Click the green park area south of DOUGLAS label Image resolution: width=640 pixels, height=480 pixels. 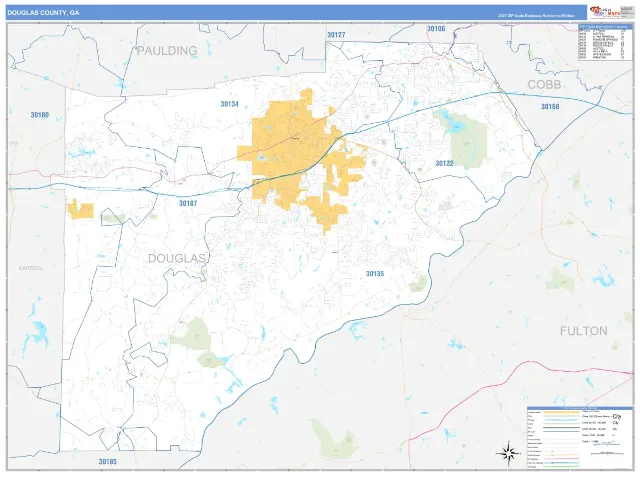192,335
